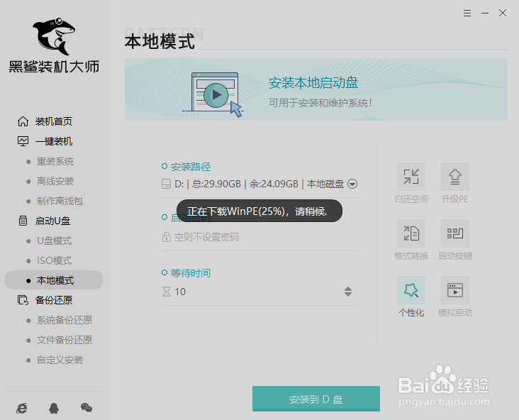This screenshot has height=420, width=519.
Task: Click the IE browser icon at sidebar bottom
Action: click(22, 408)
